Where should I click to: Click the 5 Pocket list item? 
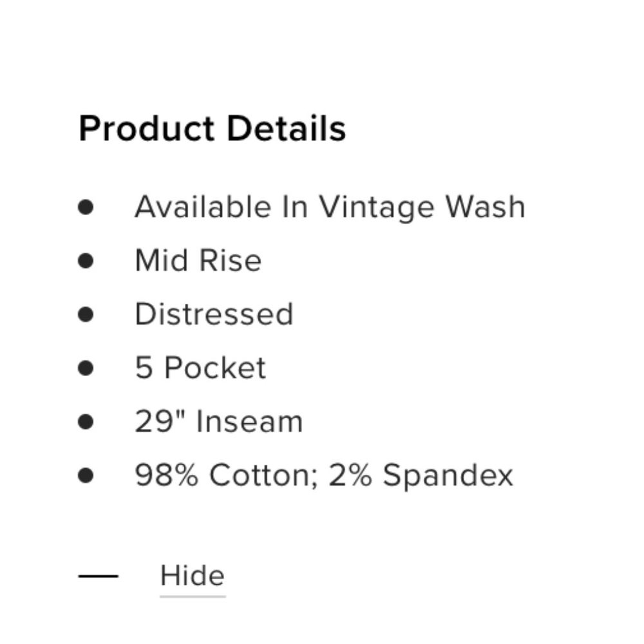pyautogui.click(x=200, y=368)
